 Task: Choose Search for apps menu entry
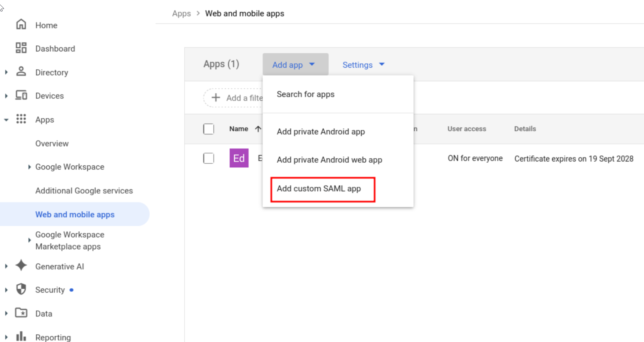[338, 94]
